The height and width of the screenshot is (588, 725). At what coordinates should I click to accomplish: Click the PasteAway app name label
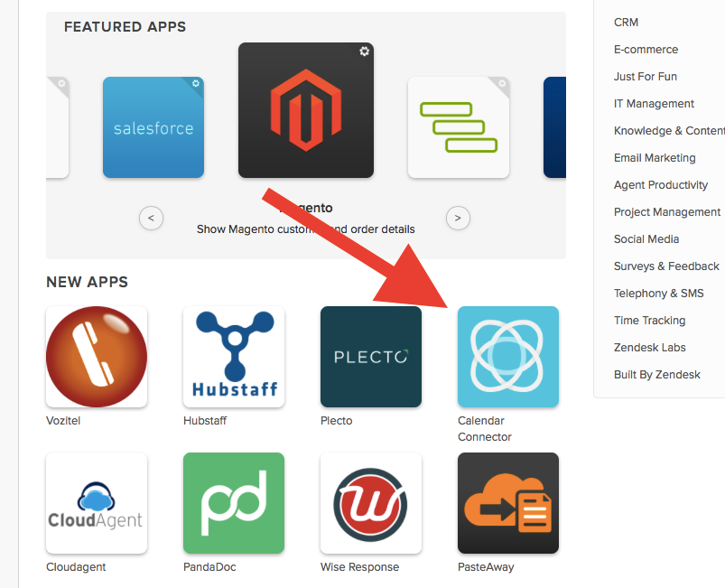486,567
